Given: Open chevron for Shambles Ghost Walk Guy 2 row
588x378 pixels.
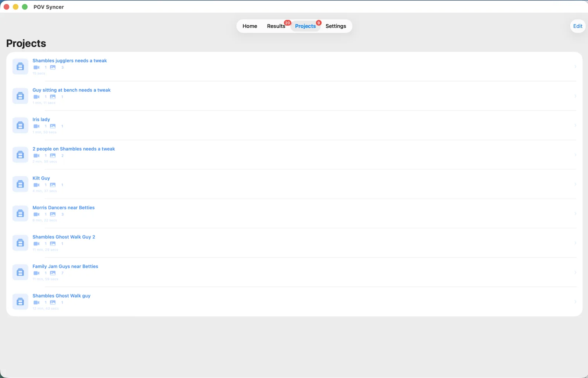Looking at the screenshot, I should pyautogui.click(x=575, y=243).
